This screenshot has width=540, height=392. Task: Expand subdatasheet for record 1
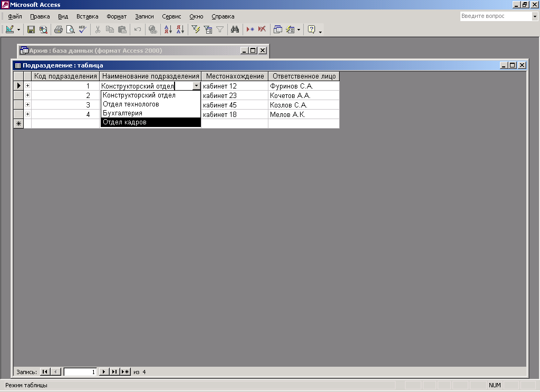(x=27, y=86)
